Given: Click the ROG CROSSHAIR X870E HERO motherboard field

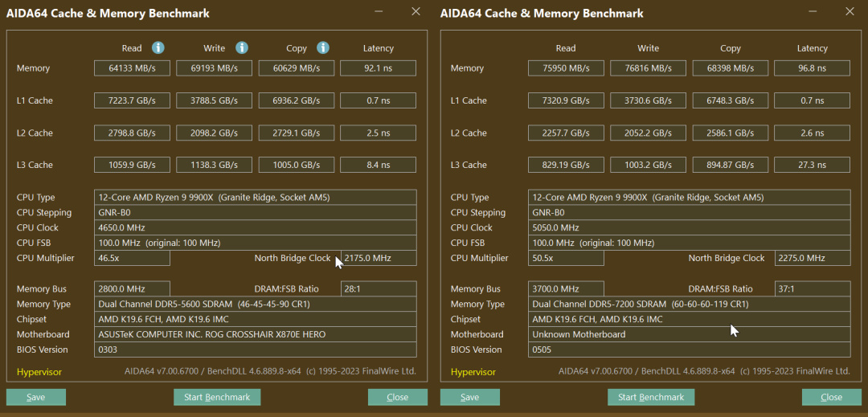Looking at the screenshot, I should click(x=255, y=334).
